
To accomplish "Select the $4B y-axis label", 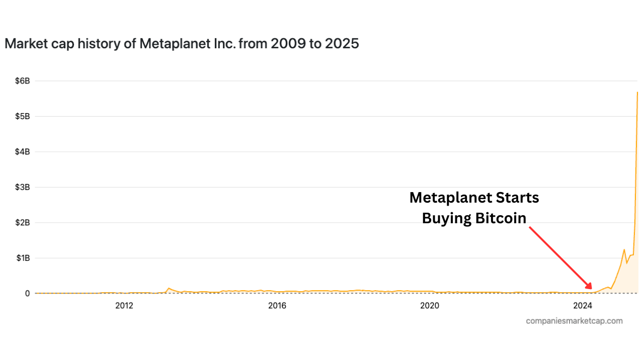I will [x=23, y=152].
